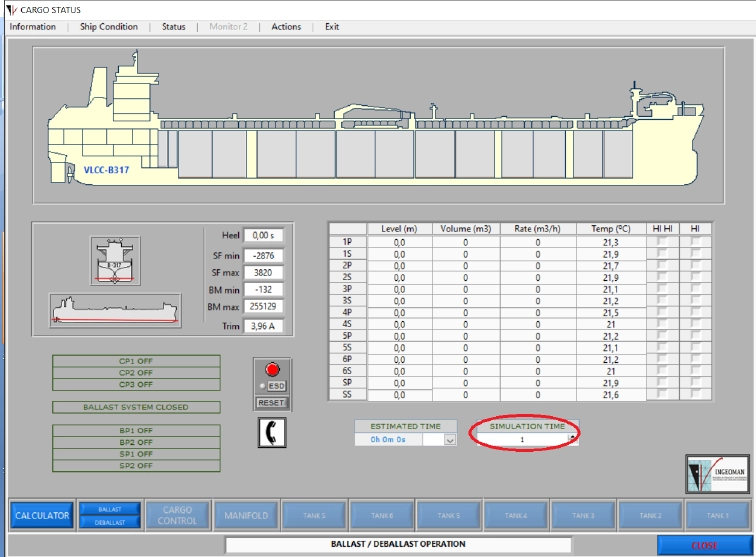Click the ship side profile trim icon

click(x=115, y=311)
